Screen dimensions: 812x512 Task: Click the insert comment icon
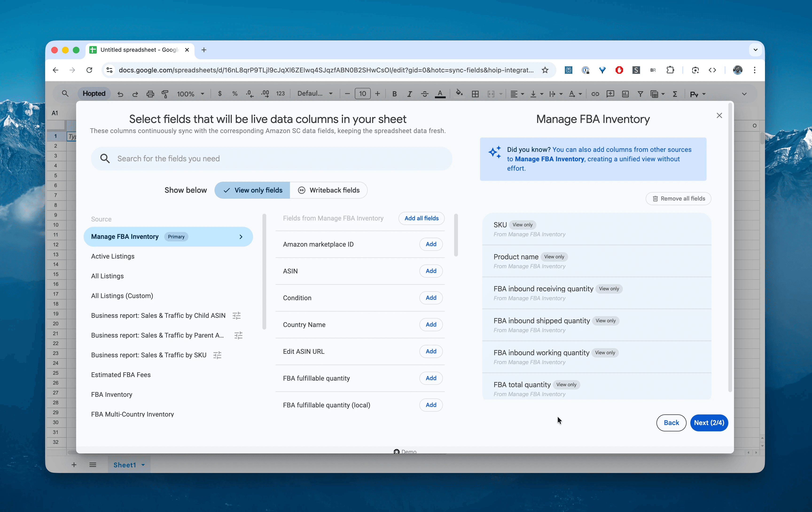pyautogui.click(x=610, y=94)
